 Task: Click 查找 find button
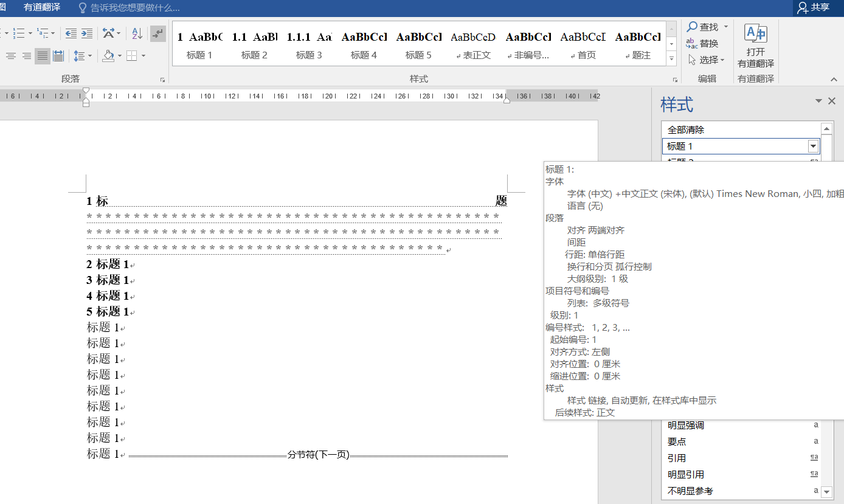tap(703, 27)
